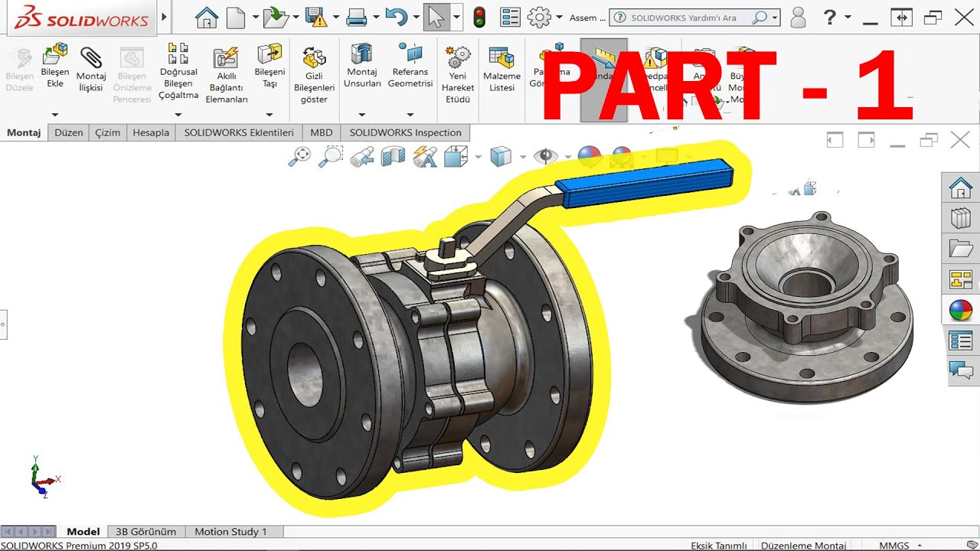Start Yeni Hareket Etüdü
Screen dimensions: 980x551
[x=458, y=75]
